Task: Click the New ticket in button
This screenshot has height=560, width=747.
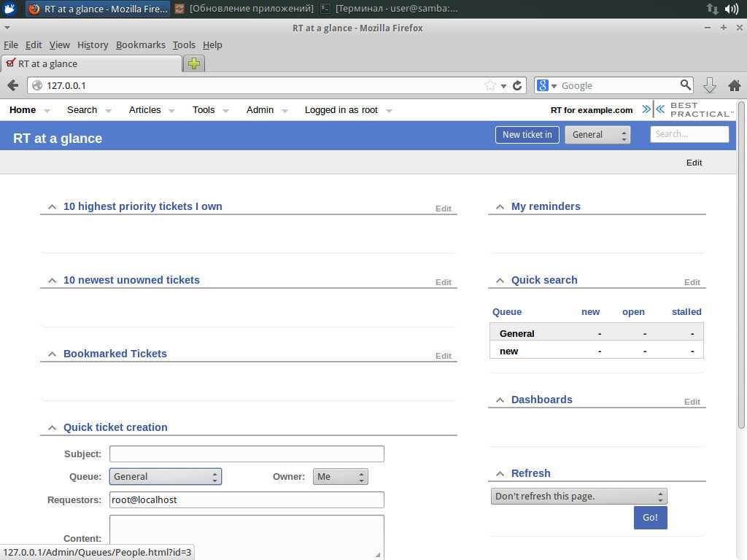Action: point(527,134)
